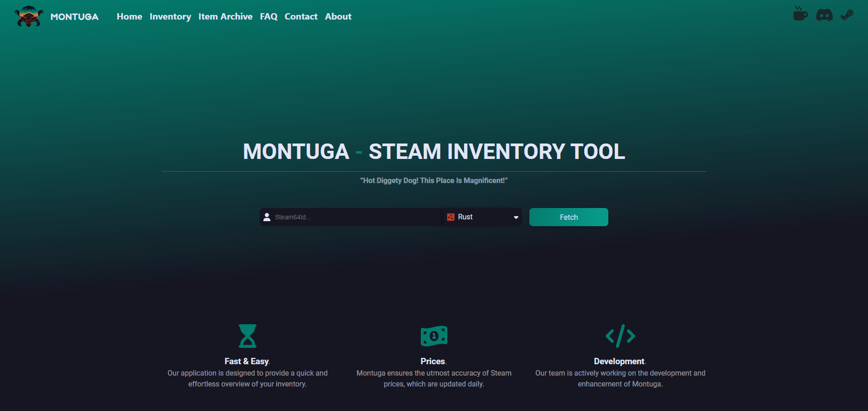Navigate to Item Archive

click(x=225, y=17)
